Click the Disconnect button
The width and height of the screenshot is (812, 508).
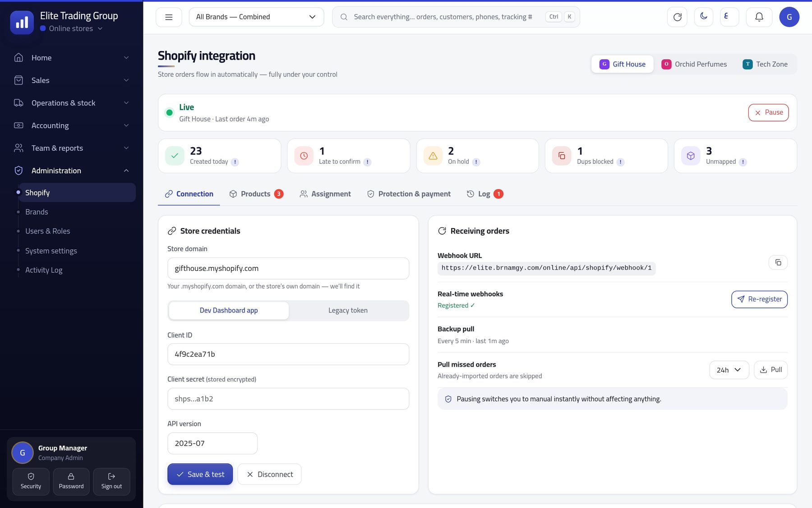(269, 474)
